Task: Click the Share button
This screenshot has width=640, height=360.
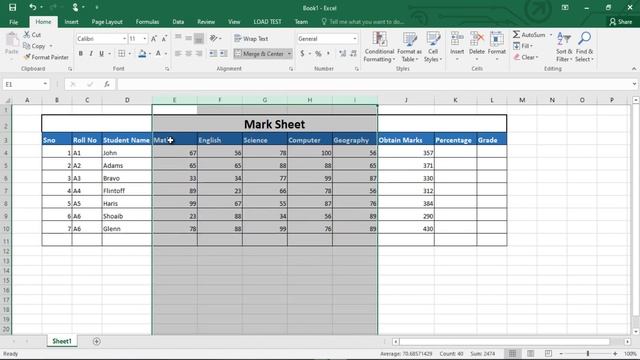Action: coord(620,22)
